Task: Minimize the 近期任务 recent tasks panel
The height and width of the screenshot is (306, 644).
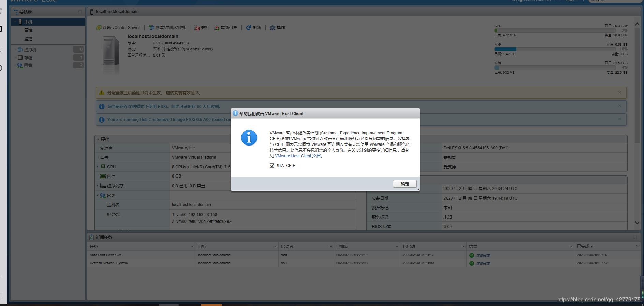Action: pos(635,237)
